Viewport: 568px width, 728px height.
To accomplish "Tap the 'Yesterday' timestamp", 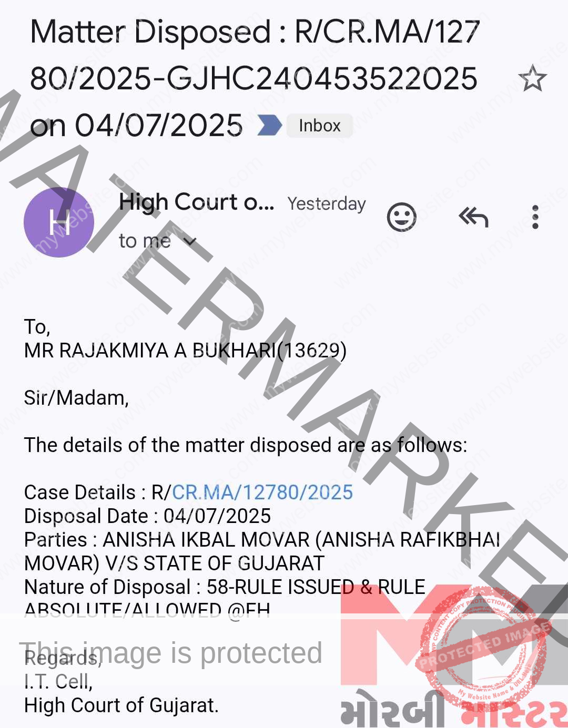I will click(x=327, y=203).
